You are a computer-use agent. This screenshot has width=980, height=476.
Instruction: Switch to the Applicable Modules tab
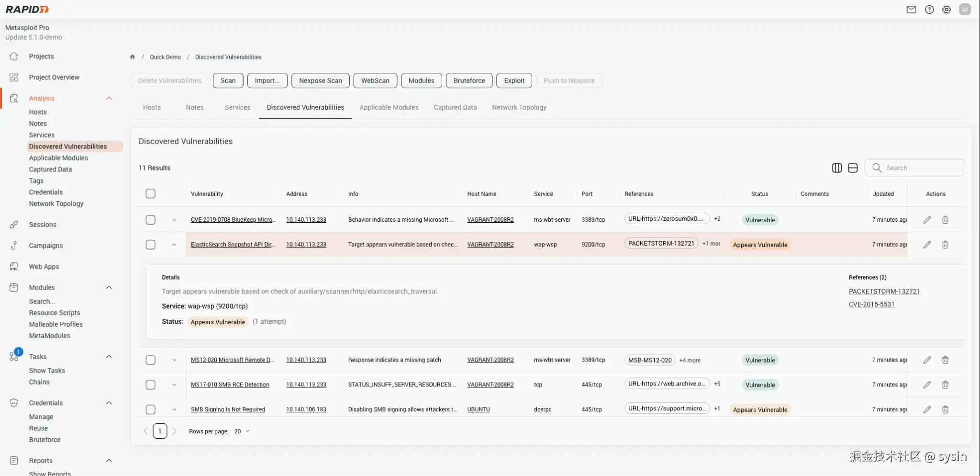point(389,107)
